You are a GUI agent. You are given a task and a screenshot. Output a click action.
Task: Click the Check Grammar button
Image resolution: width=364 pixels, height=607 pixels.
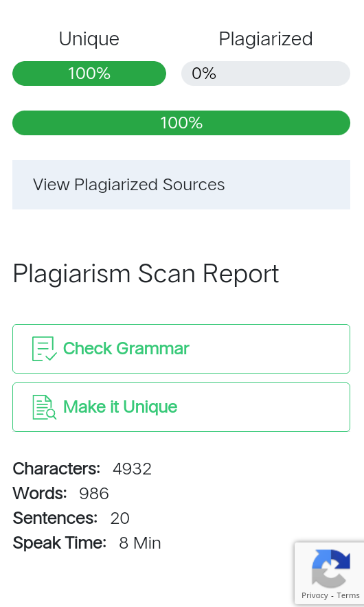pos(181,349)
